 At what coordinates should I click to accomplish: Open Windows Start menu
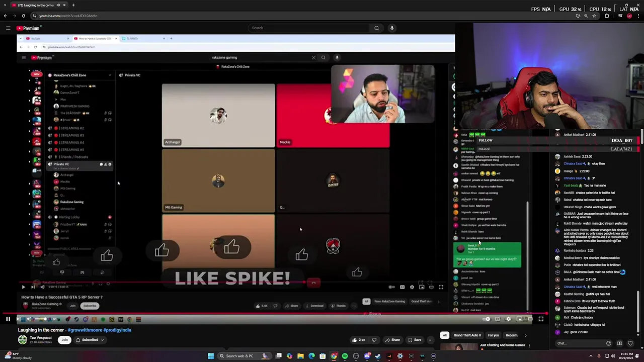(x=211, y=356)
